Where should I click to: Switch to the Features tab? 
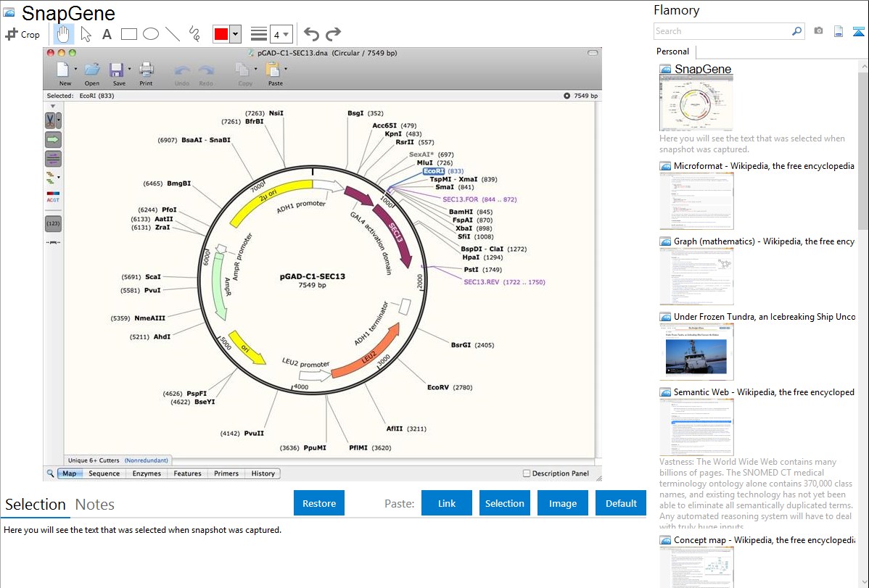point(187,473)
